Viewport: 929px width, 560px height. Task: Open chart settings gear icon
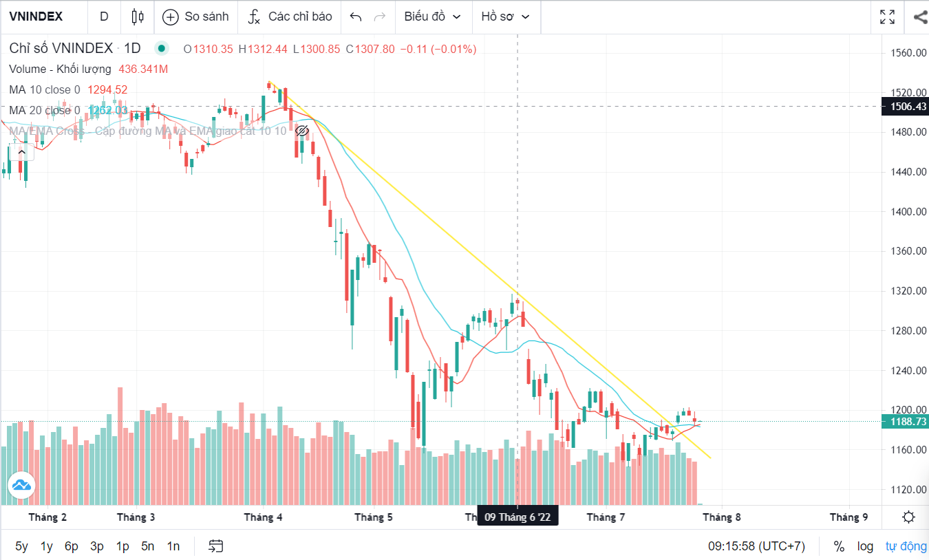(x=908, y=517)
